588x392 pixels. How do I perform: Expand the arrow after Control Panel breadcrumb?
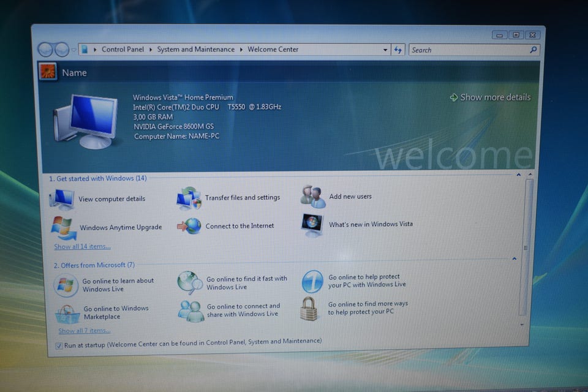[x=151, y=50]
